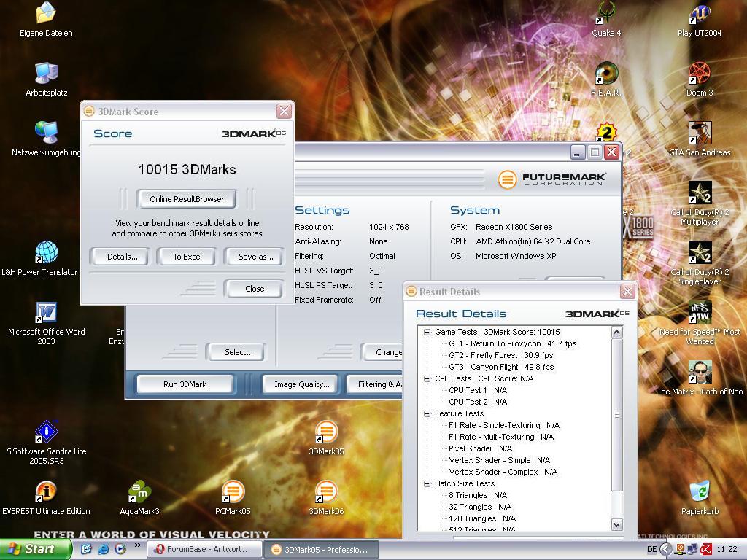Click the taskbar clock showing 11:22
Screen dimensions: 747x560
[x=727, y=549]
